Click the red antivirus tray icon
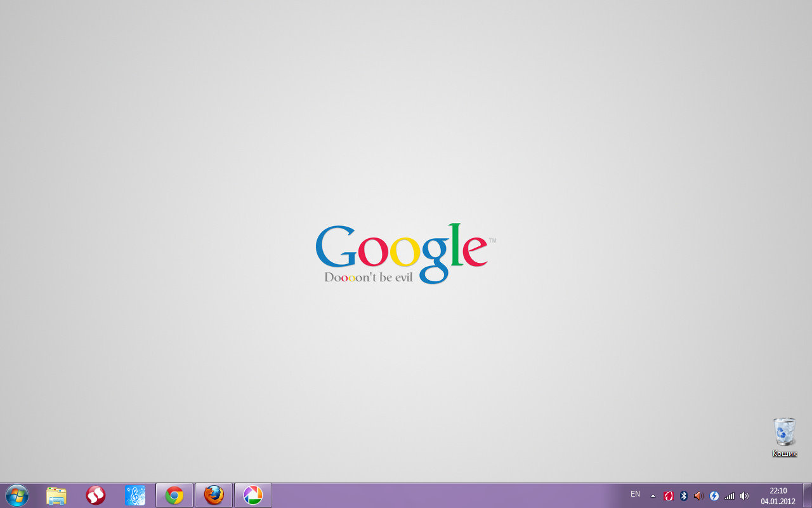This screenshot has height=508, width=812. pyautogui.click(x=668, y=496)
